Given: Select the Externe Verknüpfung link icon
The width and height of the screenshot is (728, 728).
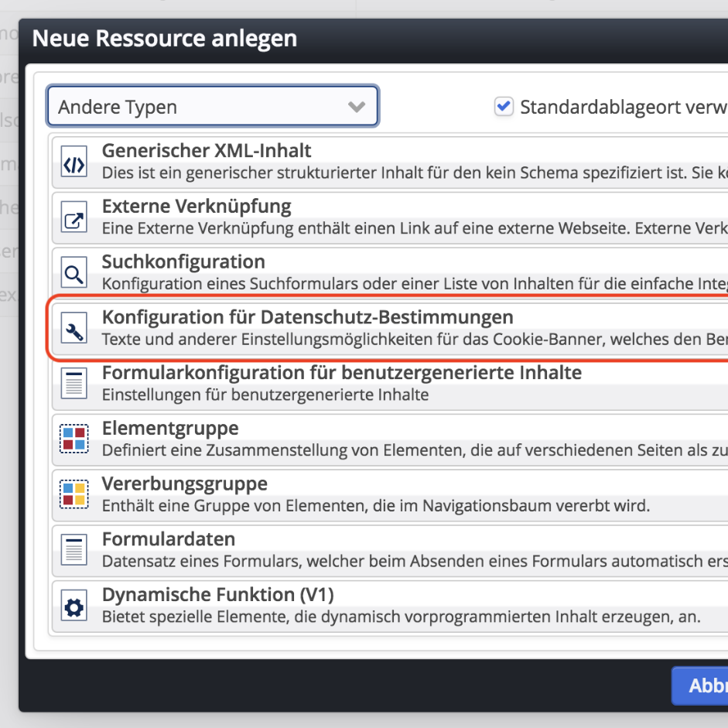Looking at the screenshot, I should tap(73, 217).
